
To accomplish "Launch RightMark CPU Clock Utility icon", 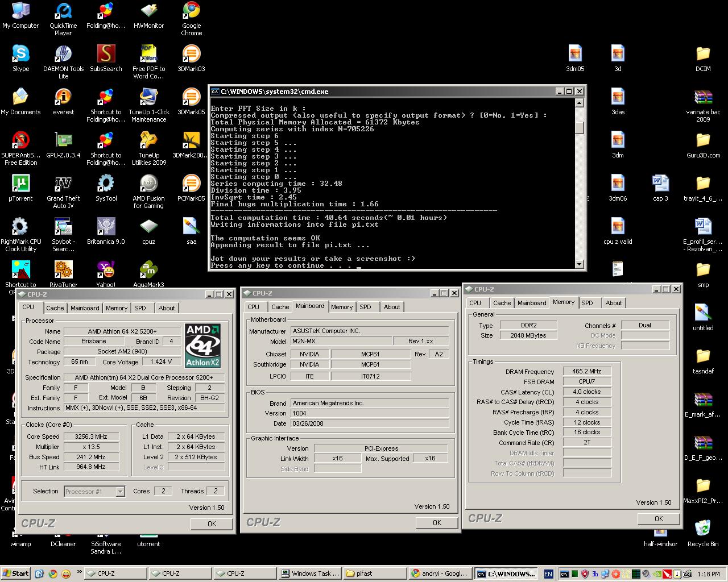I will [x=20, y=235].
